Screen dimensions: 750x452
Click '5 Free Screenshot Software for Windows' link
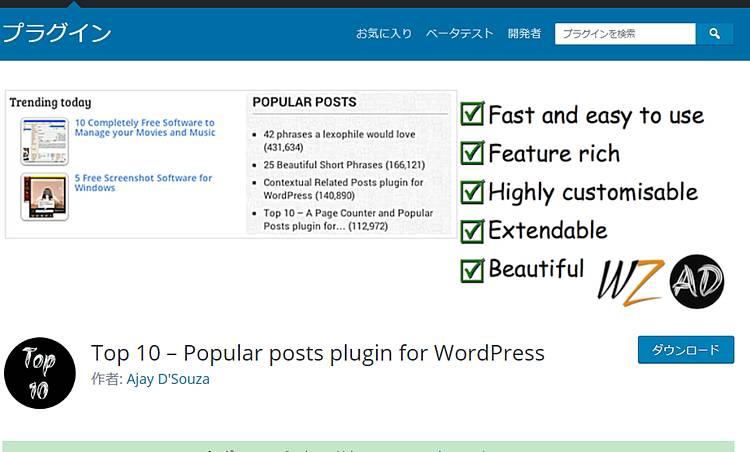coord(143,183)
